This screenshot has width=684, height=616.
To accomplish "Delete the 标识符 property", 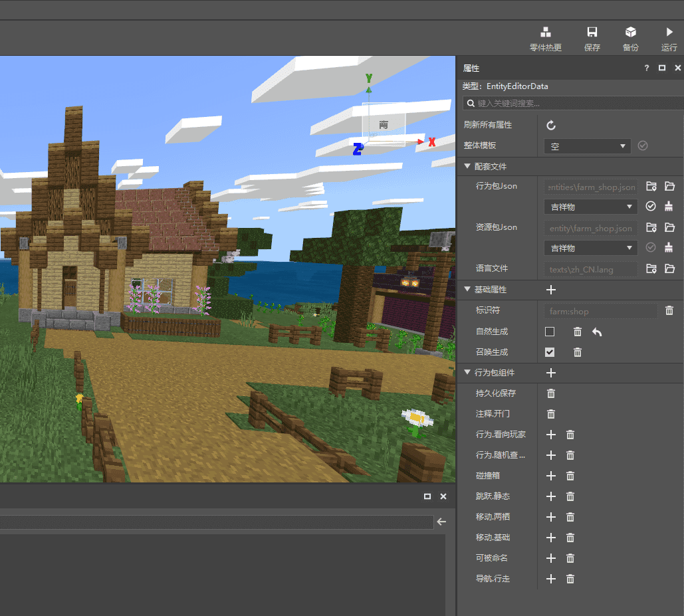I will tap(669, 310).
